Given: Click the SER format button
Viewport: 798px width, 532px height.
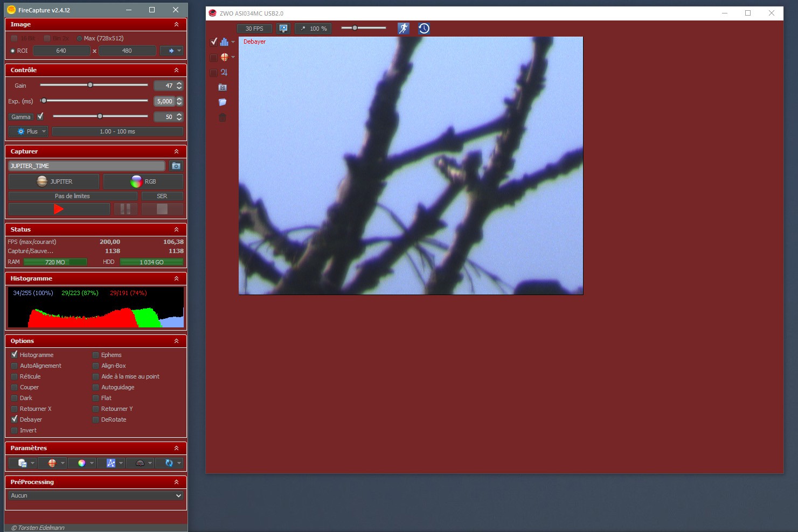Looking at the screenshot, I should tap(162, 196).
